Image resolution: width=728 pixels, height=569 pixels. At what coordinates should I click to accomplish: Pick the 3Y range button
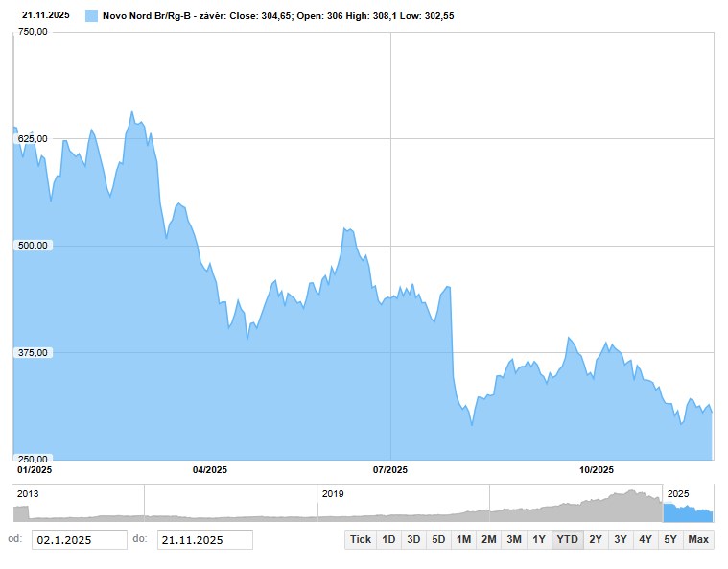[x=621, y=539]
